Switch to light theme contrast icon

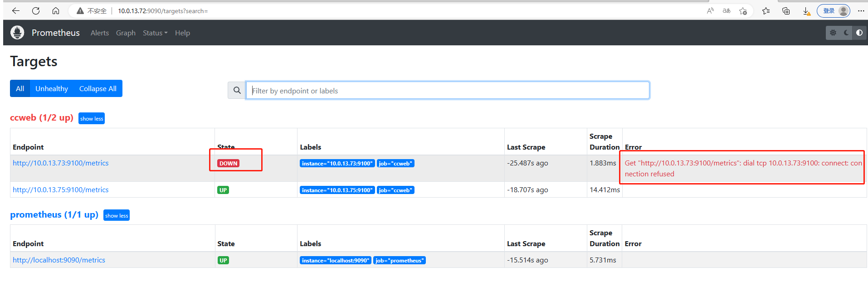click(859, 33)
